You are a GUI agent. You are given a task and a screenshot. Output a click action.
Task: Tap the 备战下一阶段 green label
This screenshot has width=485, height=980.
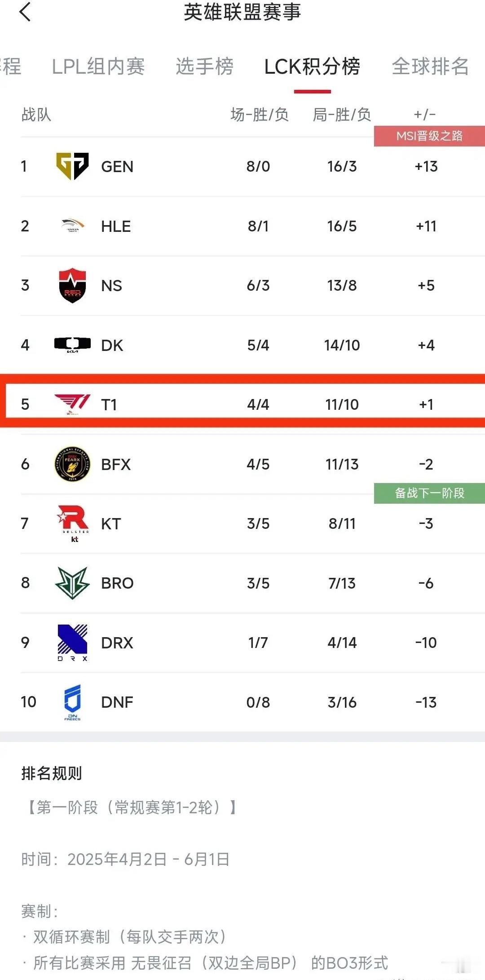click(x=429, y=493)
